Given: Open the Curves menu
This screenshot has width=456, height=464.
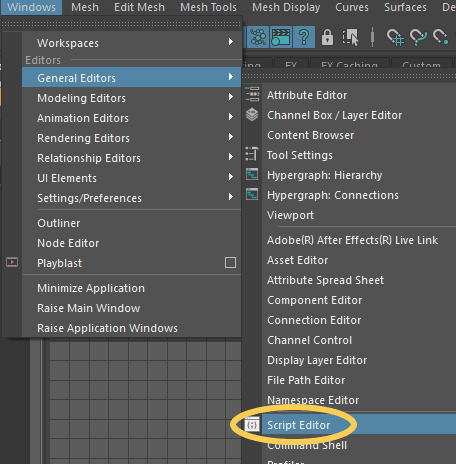Looking at the screenshot, I should point(352,7).
